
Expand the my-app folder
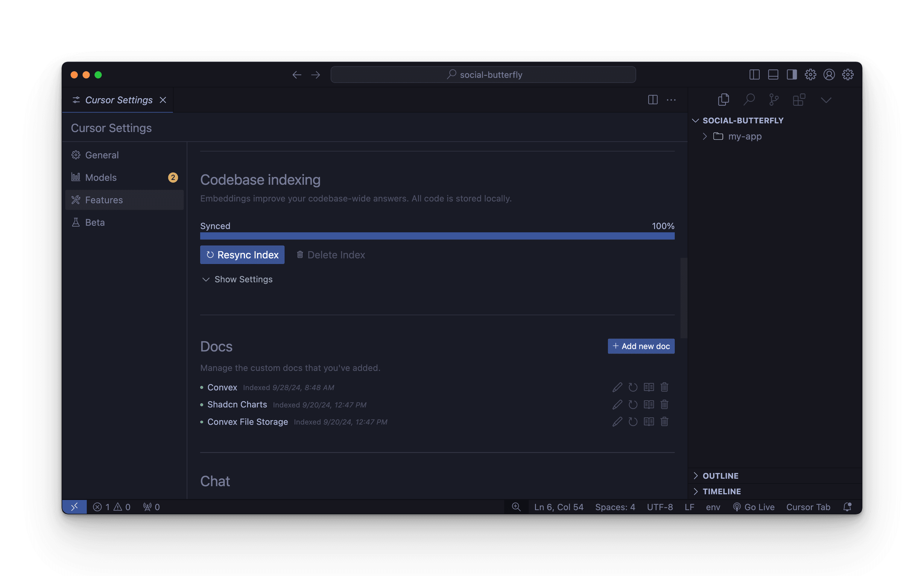(x=744, y=137)
